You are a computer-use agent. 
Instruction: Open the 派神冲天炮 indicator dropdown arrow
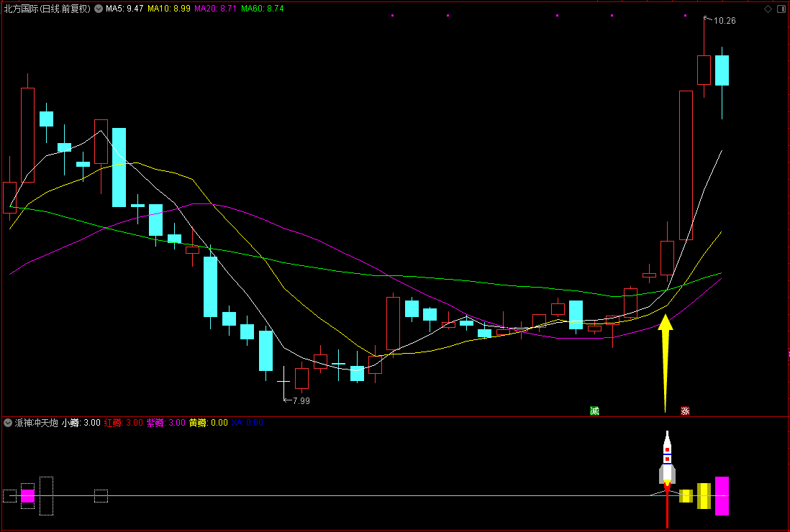coord(8,423)
